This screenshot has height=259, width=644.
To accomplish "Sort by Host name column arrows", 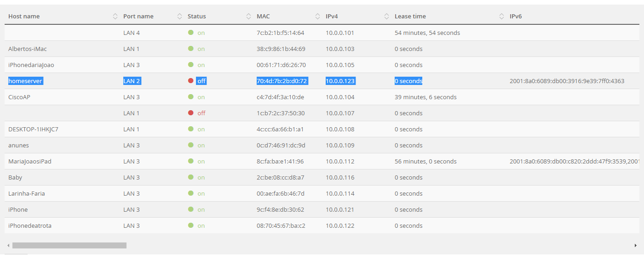I will 115,16.
